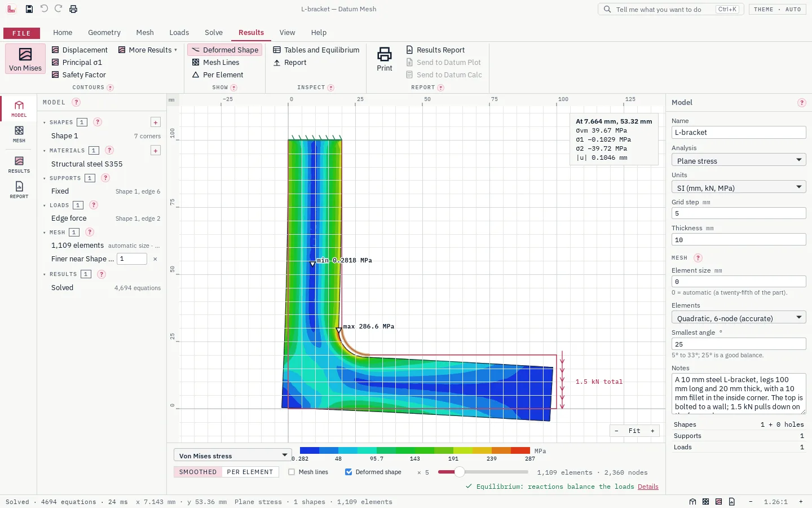Switch to the View ribbon tab

287,33
